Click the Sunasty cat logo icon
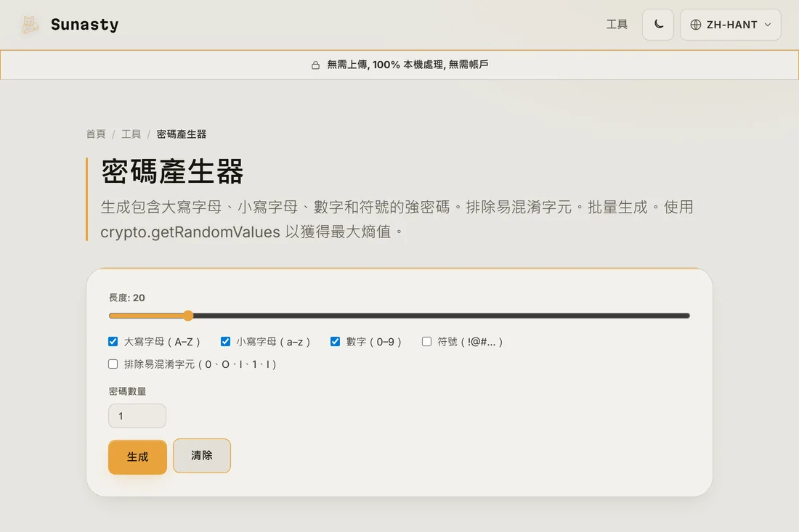This screenshot has height=532, width=799. point(30,25)
